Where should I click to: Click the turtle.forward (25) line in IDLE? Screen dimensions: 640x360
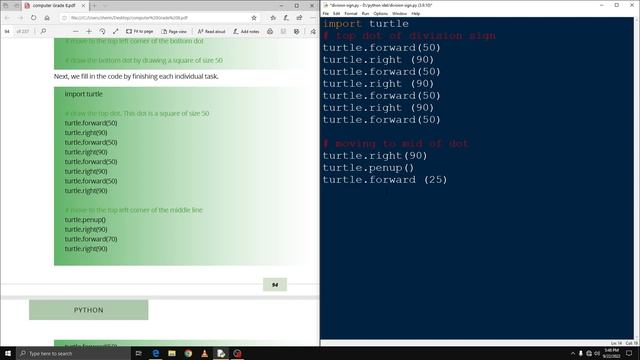(x=385, y=180)
